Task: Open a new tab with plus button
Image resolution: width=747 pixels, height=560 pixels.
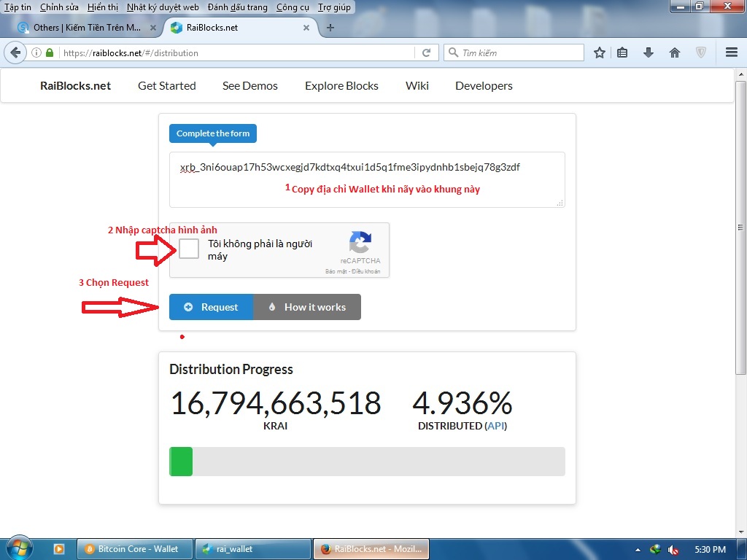Action: tap(330, 28)
